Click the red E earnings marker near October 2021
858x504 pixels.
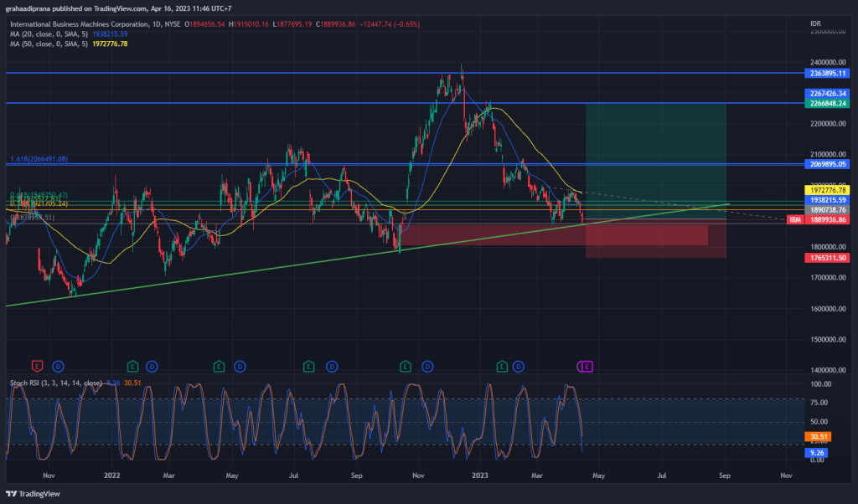point(37,366)
